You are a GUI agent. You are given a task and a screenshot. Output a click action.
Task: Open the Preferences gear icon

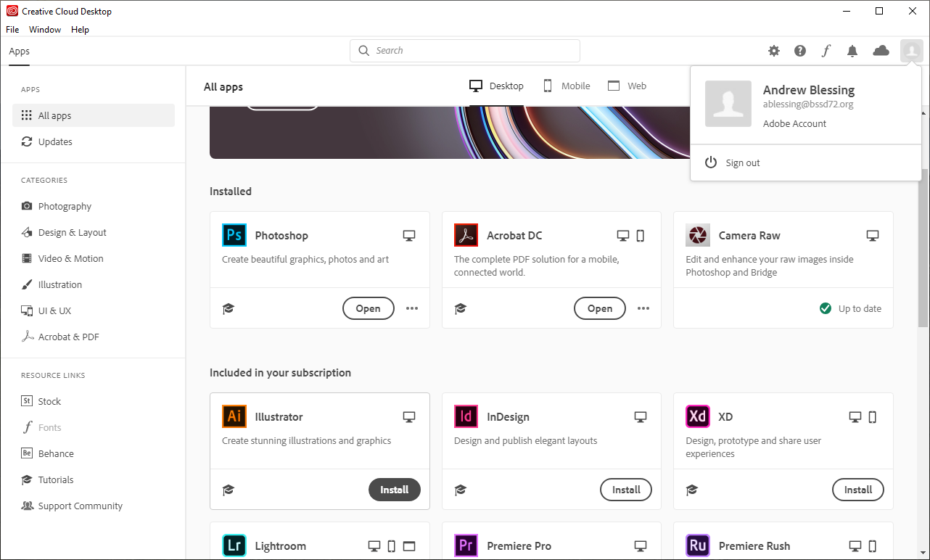click(x=774, y=51)
